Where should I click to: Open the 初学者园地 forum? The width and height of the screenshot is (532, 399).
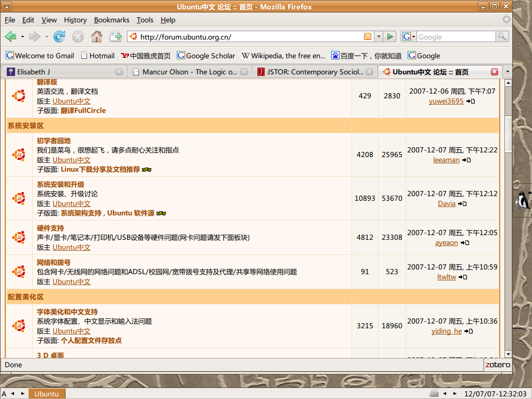click(54, 140)
